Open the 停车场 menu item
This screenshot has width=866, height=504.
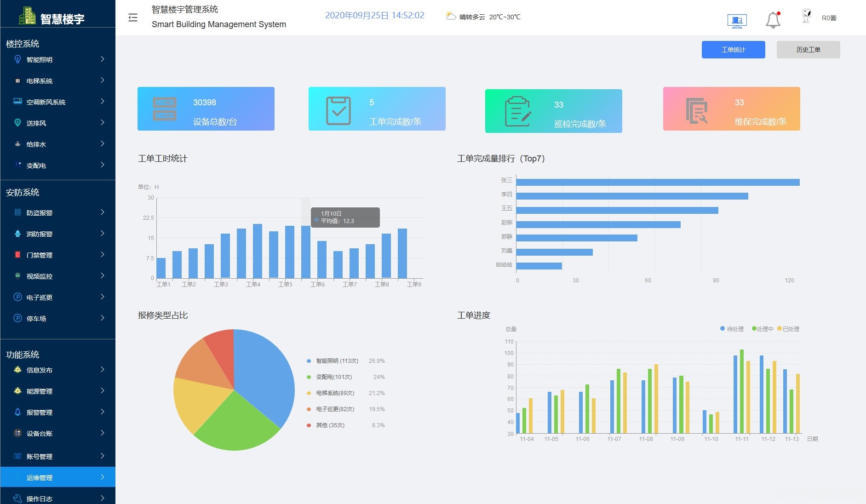coord(57,318)
